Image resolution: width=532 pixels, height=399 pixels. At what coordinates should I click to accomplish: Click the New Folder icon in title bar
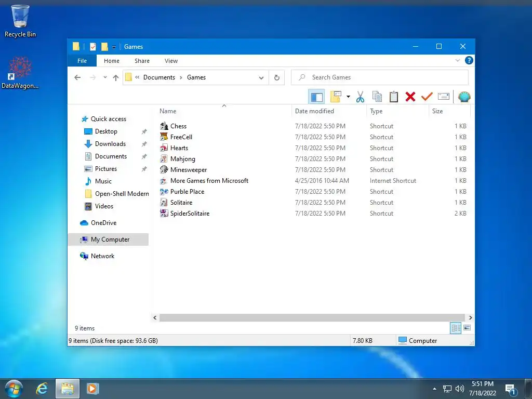tap(104, 46)
